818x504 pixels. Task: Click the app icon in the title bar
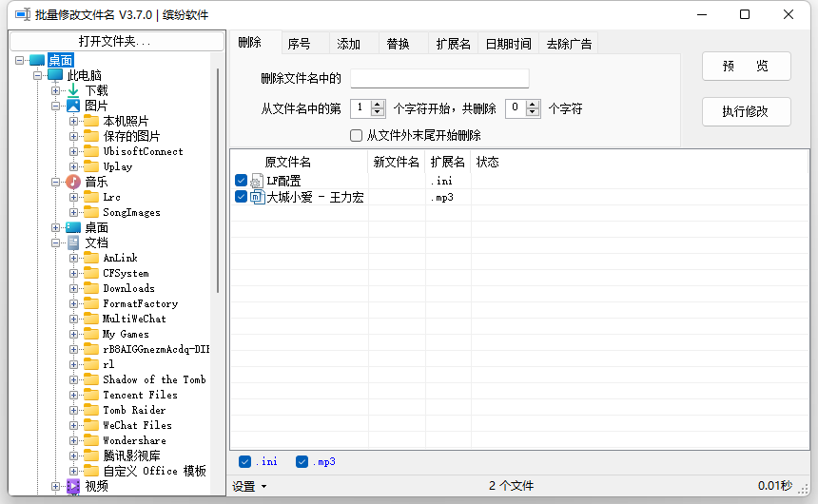pos(23,14)
